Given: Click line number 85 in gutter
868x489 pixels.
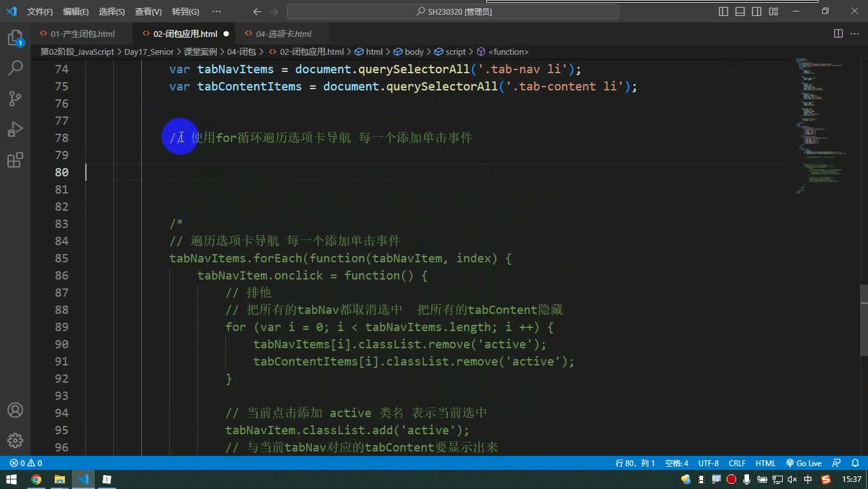Looking at the screenshot, I should 62,258.
